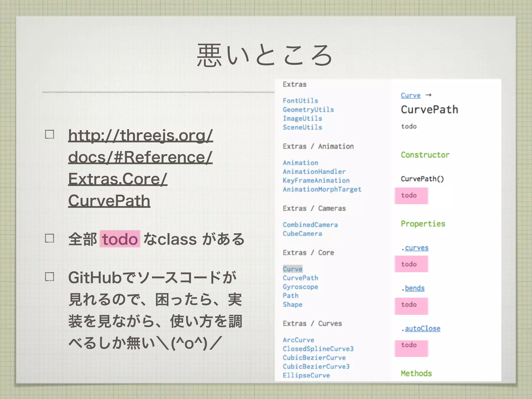Click the pink todo under .bends

tap(411, 306)
